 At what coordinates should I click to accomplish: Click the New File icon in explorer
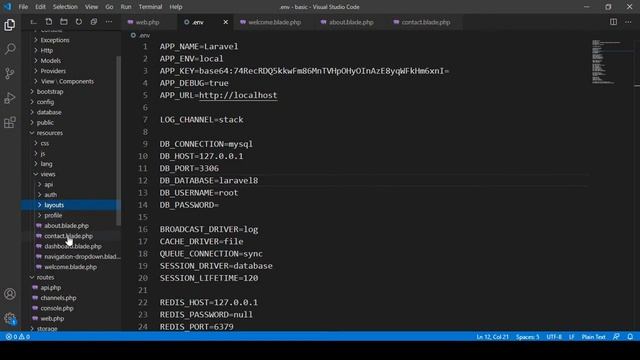tap(49, 22)
